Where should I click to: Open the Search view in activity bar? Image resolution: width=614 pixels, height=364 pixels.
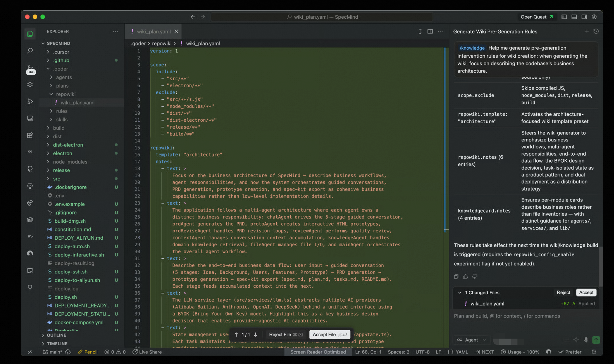(30, 51)
